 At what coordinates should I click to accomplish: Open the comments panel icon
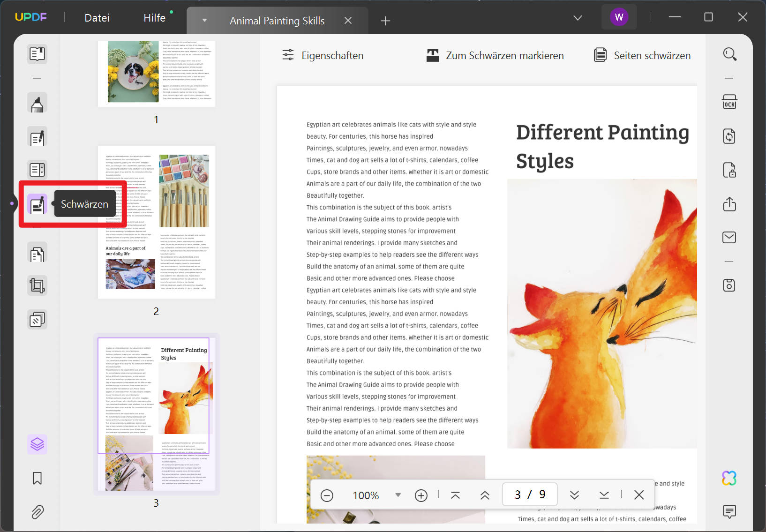point(729,511)
